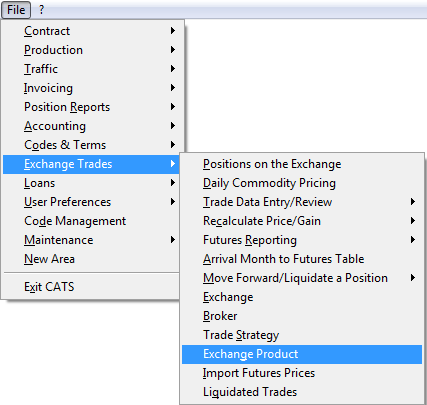Click the highlighted Exchange Product item
The image size is (427, 405).
point(302,354)
